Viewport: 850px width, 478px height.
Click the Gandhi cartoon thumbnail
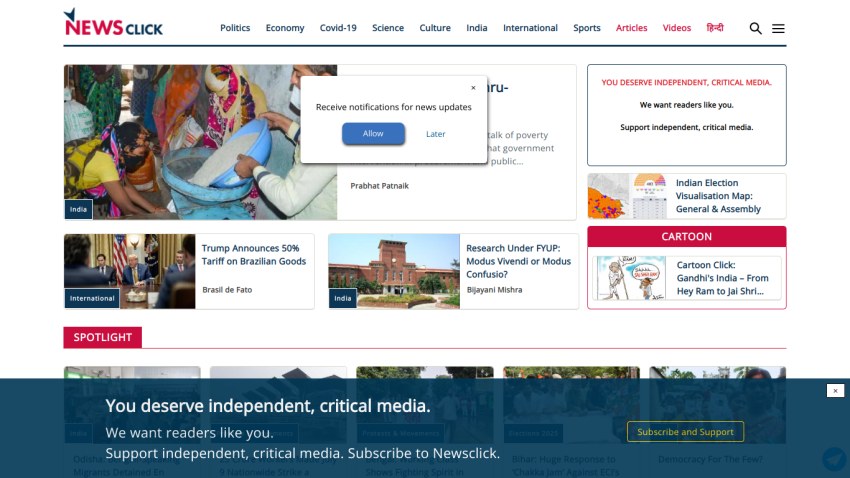tap(629, 278)
